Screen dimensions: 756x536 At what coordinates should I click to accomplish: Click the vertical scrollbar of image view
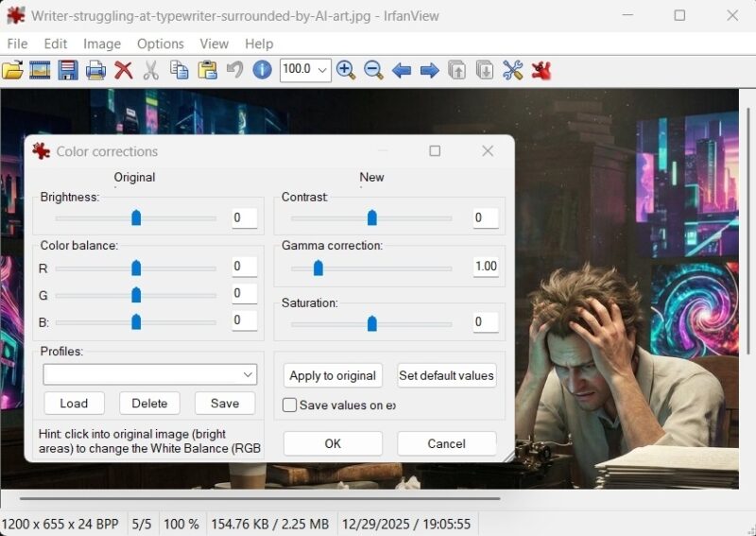748,231
